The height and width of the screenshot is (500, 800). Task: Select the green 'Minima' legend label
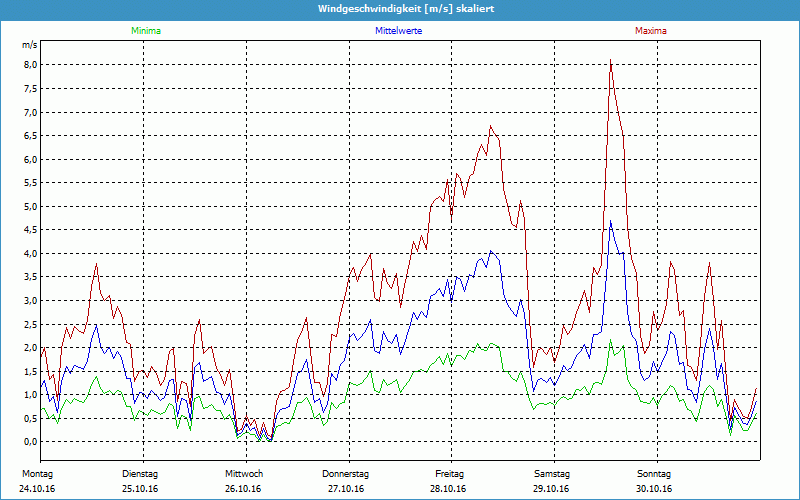tap(146, 31)
